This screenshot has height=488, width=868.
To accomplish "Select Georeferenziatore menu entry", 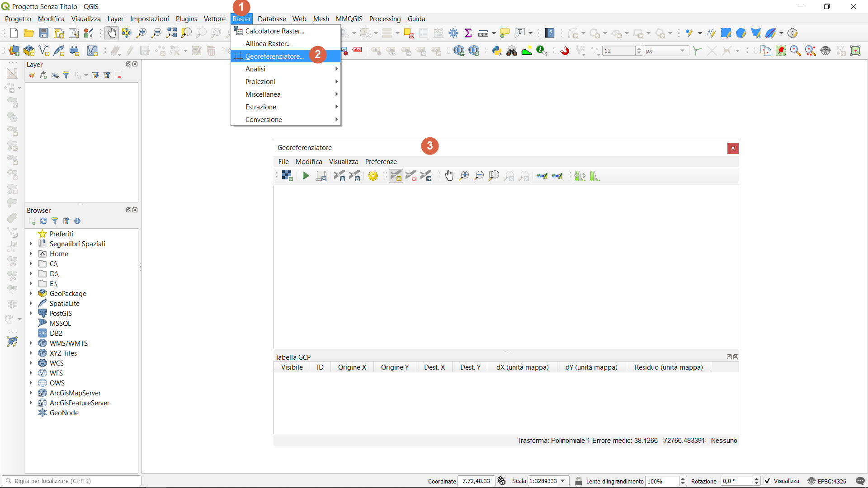I will click(x=274, y=56).
